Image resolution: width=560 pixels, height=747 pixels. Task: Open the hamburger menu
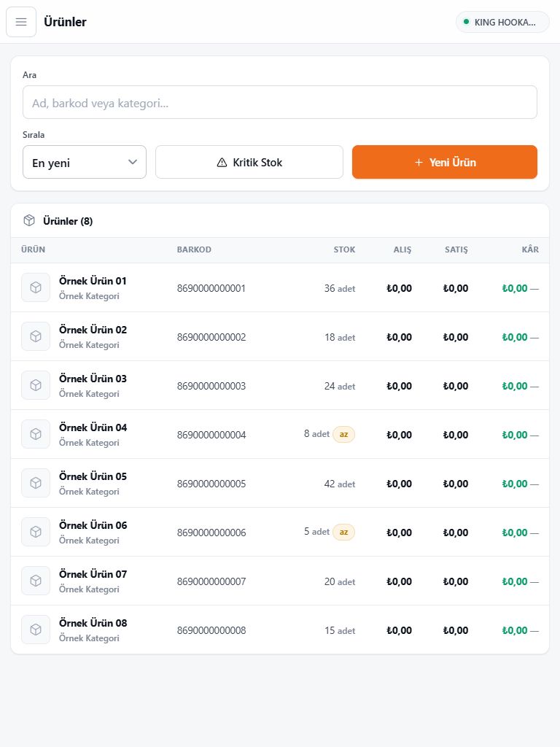[x=21, y=22]
